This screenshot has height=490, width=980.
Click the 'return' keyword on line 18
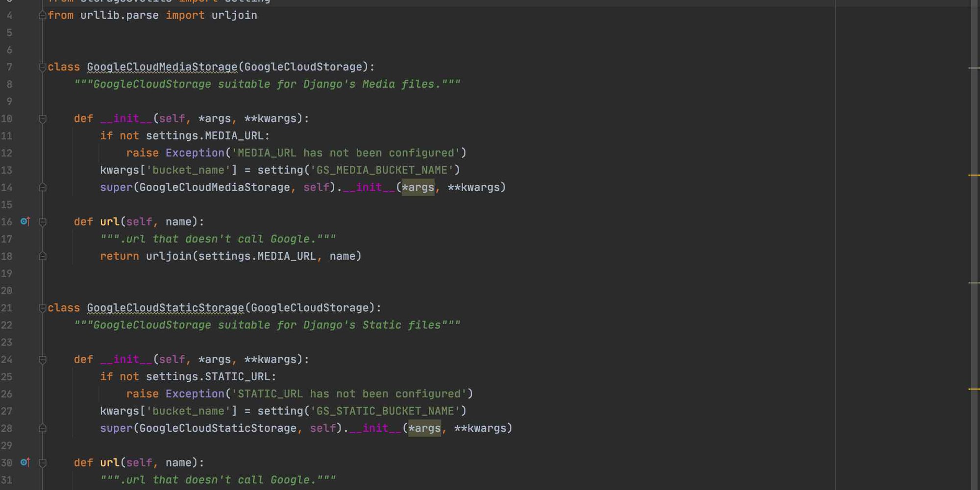point(120,256)
